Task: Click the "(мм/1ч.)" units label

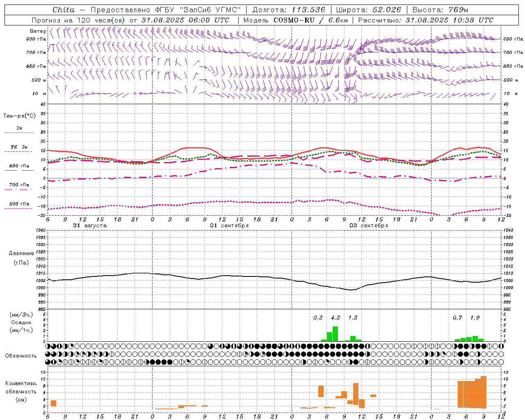Action: click(21, 330)
